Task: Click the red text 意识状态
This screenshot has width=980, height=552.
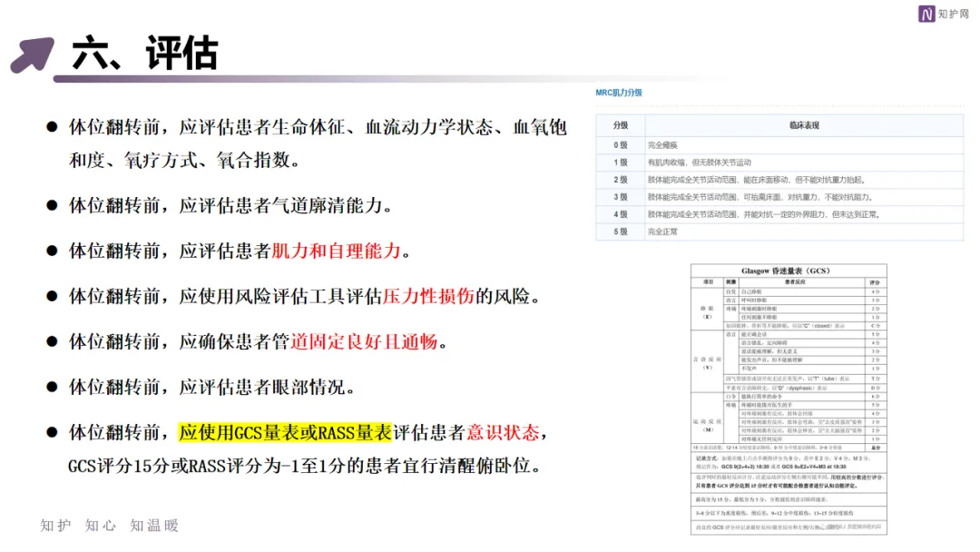Action: tap(503, 432)
